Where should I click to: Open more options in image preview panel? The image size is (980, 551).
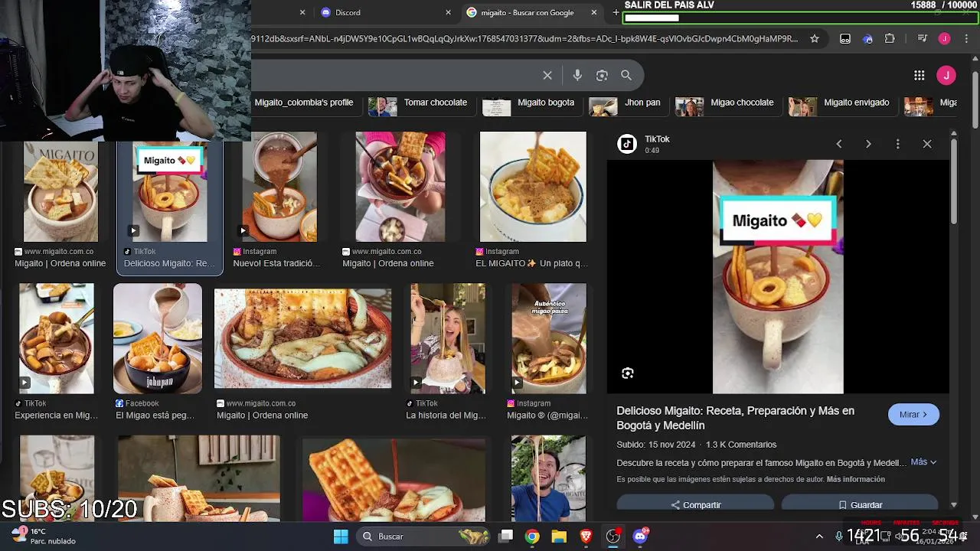[897, 144]
